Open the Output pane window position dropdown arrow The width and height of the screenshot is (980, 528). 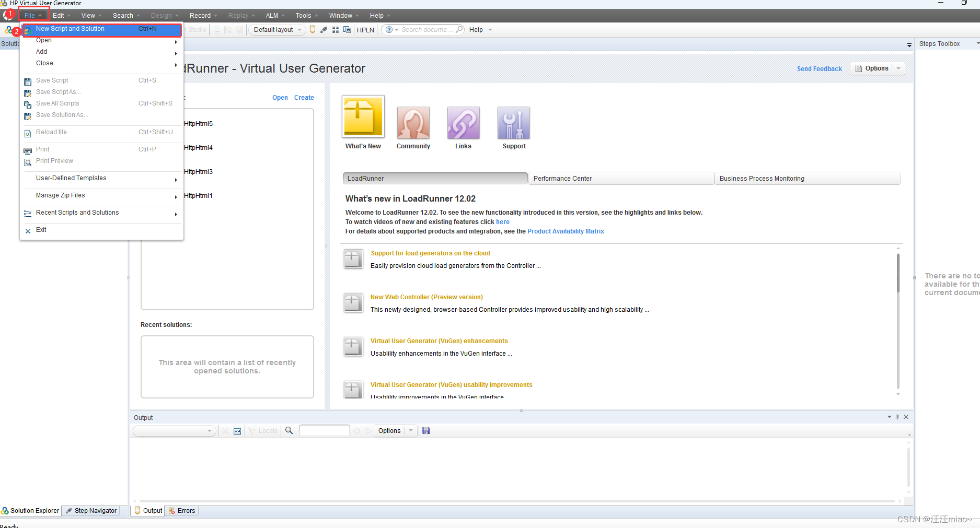click(890, 417)
